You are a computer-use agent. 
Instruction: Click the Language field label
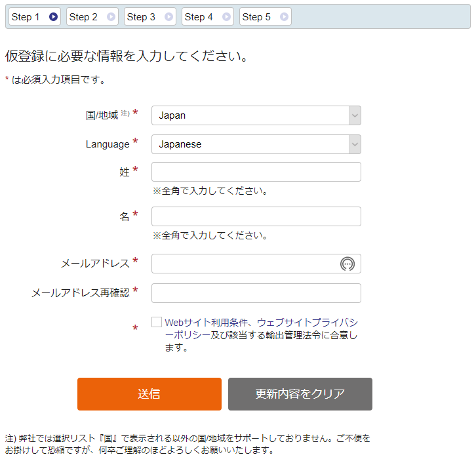tap(108, 144)
